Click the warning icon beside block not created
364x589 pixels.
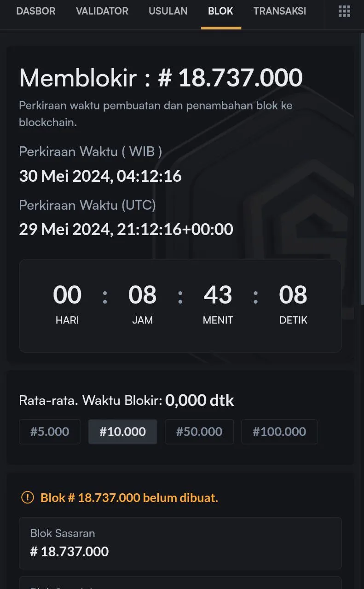(x=28, y=497)
